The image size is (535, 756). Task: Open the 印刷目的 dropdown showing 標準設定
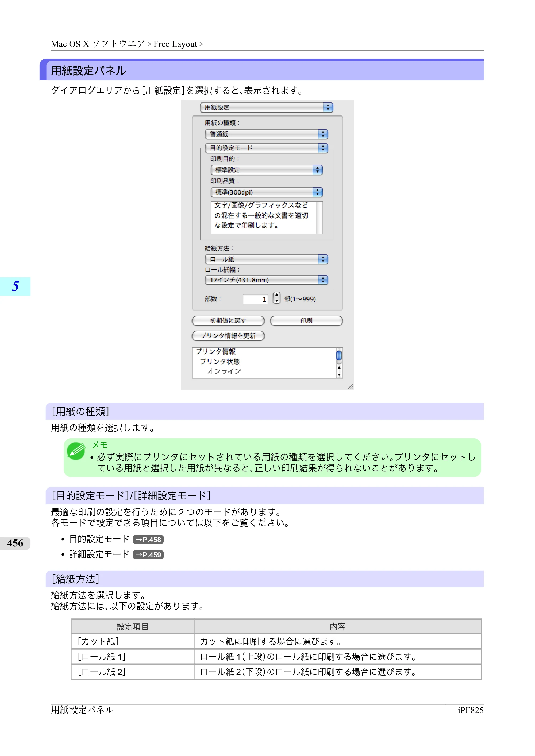tap(267, 170)
